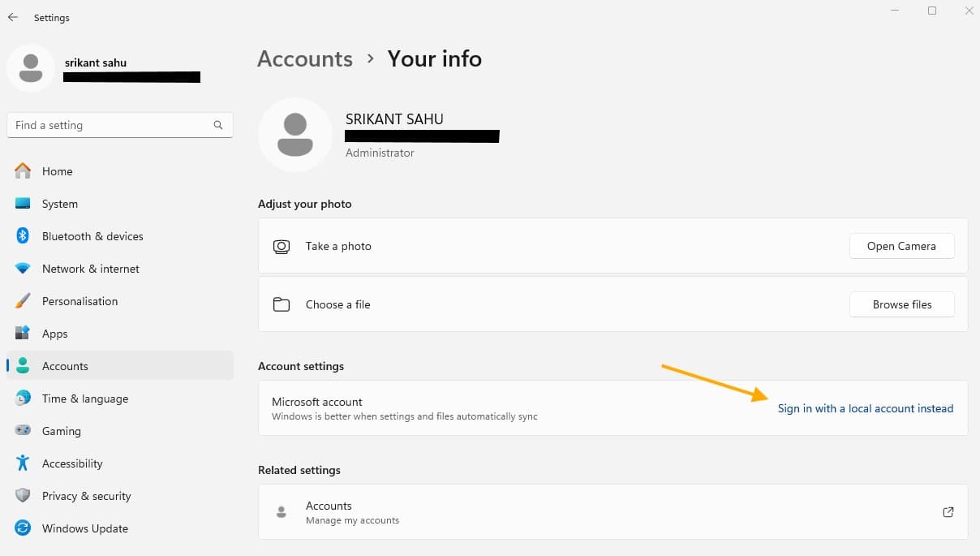Open Privacy & security settings

[x=86, y=496]
